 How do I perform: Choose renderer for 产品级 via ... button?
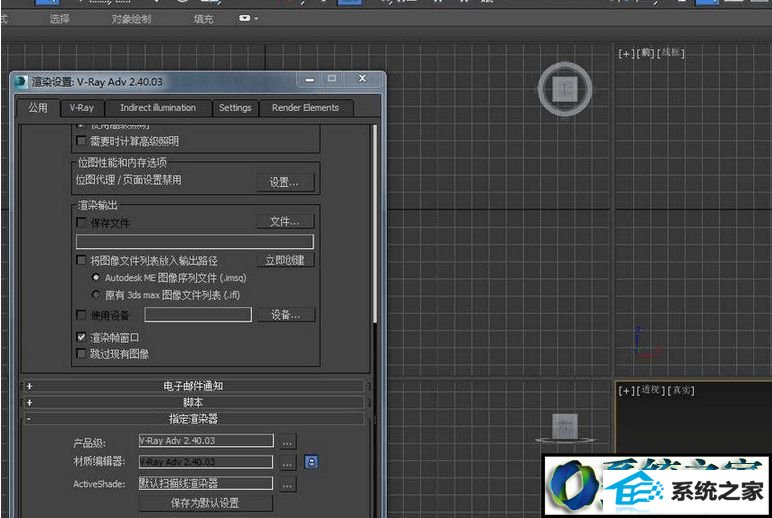(x=287, y=442)
